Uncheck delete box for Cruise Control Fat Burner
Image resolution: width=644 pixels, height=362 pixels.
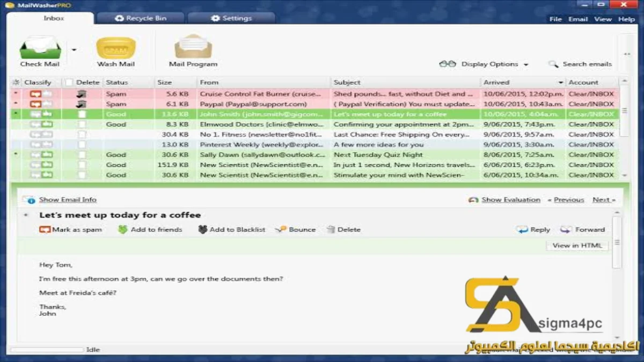pyautogui.click(x=82, y=94)
